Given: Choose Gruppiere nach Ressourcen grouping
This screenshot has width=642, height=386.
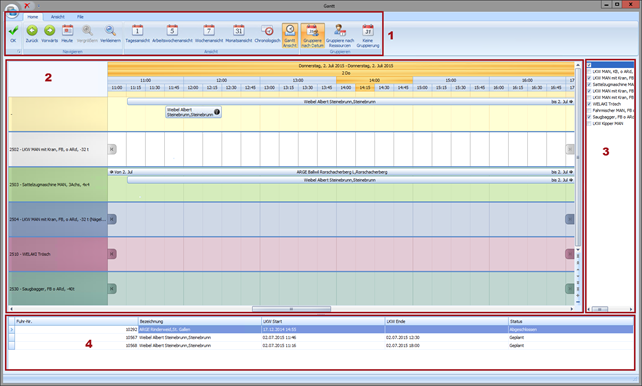Looking at the screenshot, I should (x=340, y=35).
